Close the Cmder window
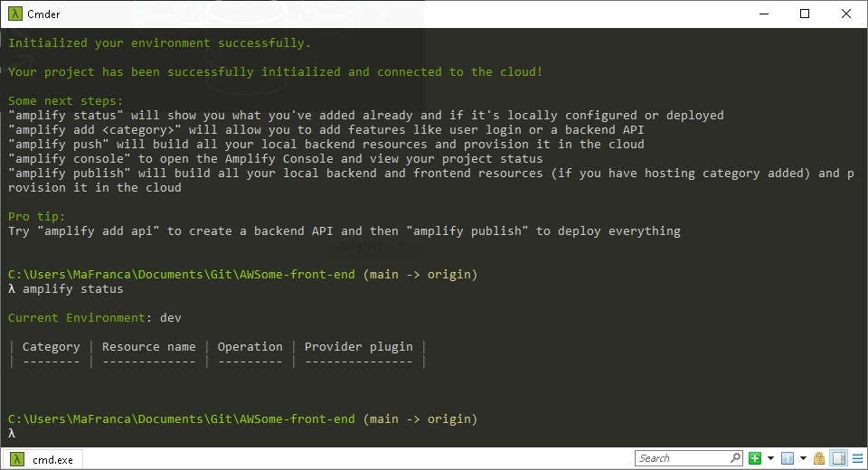 pos(846,14)
